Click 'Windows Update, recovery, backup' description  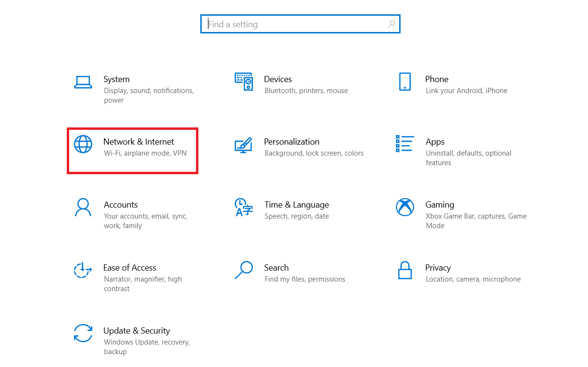tap(147, 347)
